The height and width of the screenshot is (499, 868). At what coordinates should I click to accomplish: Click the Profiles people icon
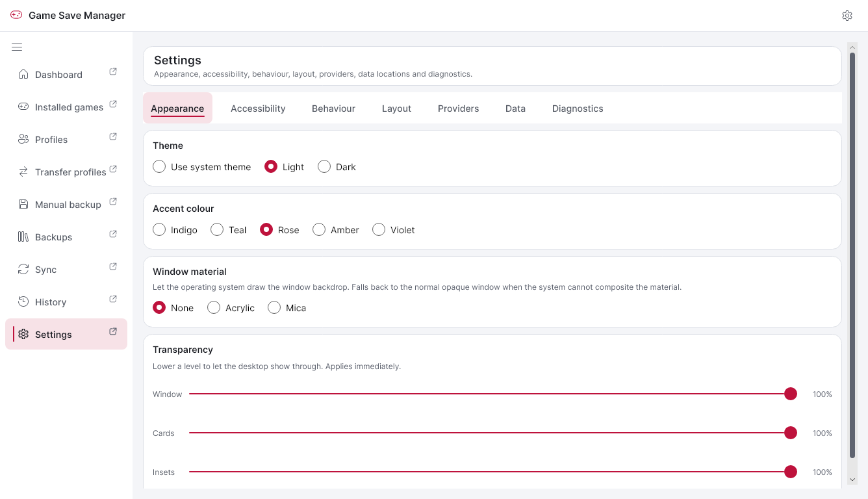click(x=23, y=139)
